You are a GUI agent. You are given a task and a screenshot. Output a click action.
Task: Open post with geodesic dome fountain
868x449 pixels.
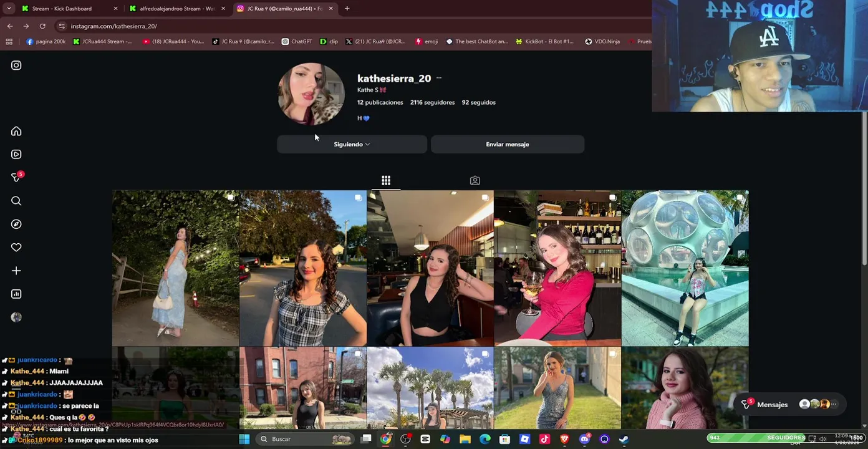685,268
